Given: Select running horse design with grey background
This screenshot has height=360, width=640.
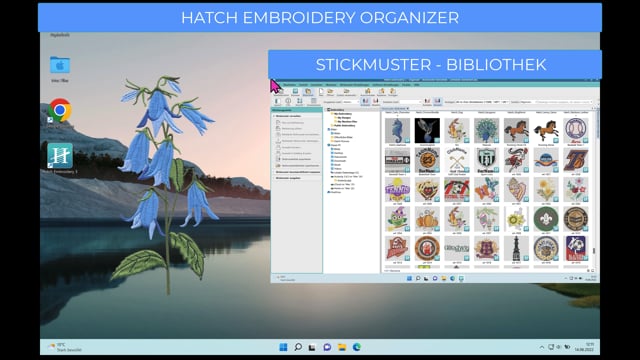Looking at the screenshot, I should tap(516, 131).
